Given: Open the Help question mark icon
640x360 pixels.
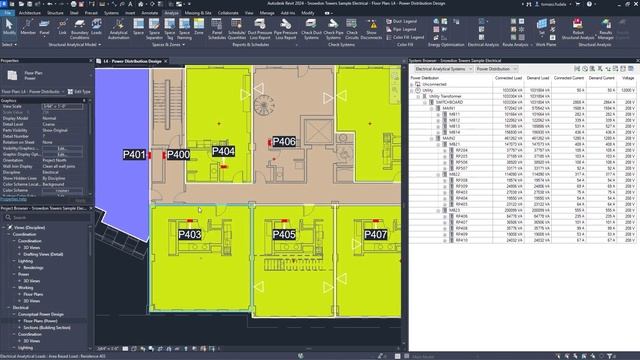Looking at the screenshot, I should pos(589,4).
